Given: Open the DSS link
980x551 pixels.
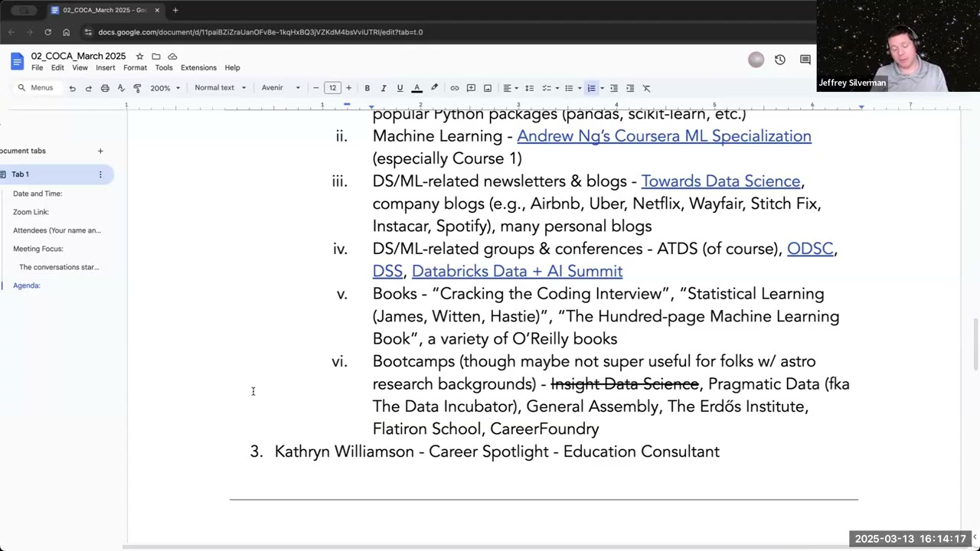Looking at the screenshot, I should (x=387, y=272).
